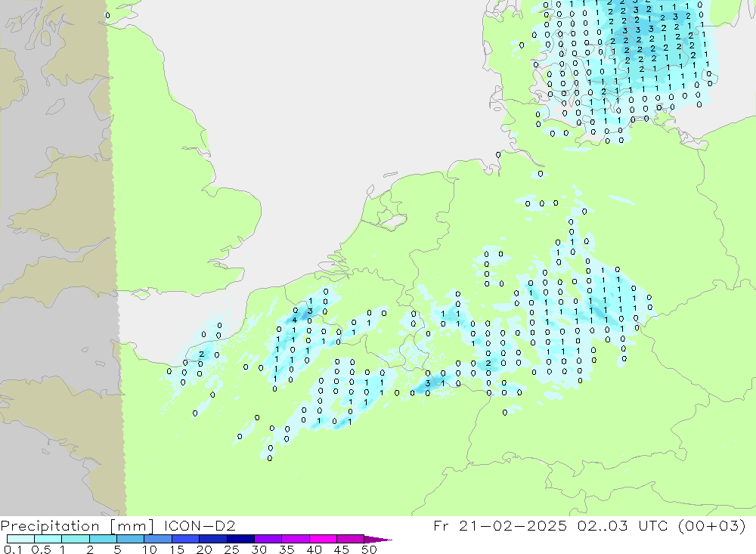Click the 30–35 mm purple legend swatch

click(x=268, y=539)
